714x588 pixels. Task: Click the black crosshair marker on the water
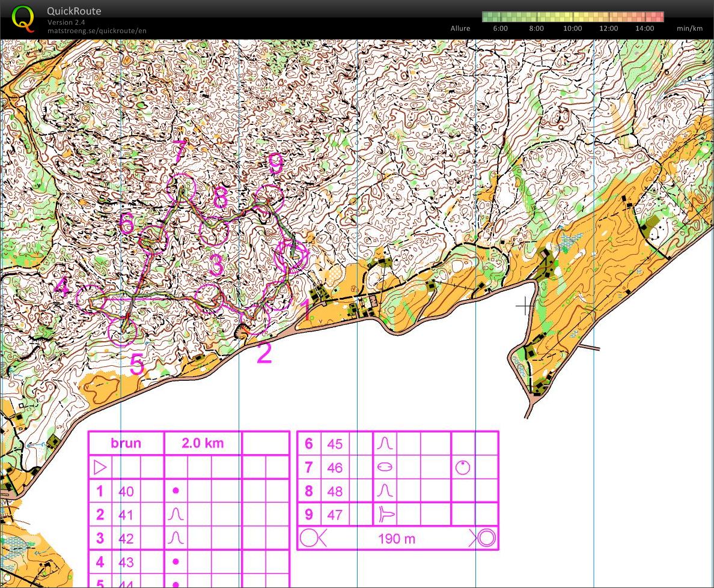tap(525, 306)
